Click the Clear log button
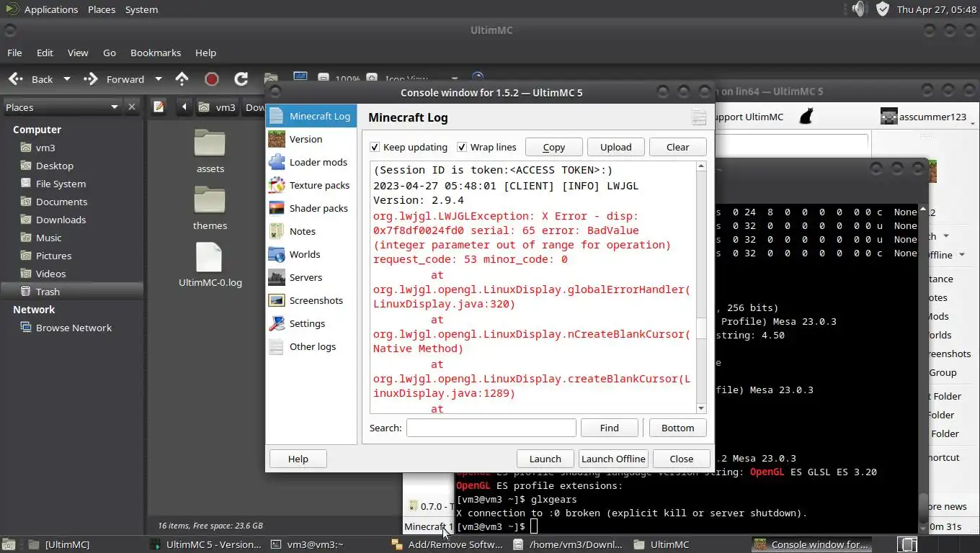Screen dimensions: 980x553 point(677,147)
